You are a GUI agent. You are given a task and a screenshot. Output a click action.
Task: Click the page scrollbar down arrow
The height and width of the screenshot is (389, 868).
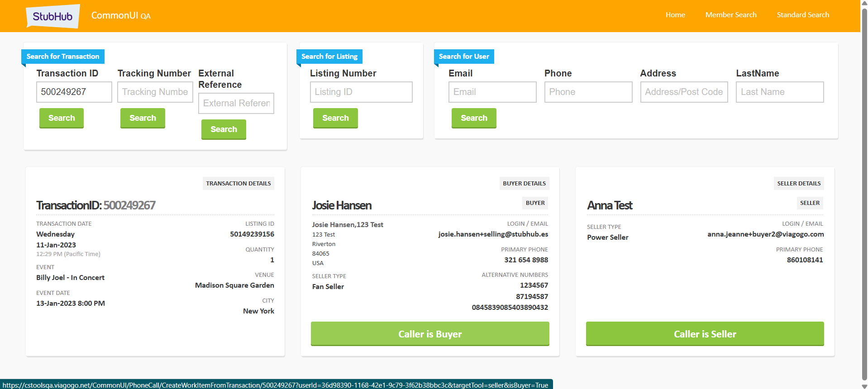point(864,385)
